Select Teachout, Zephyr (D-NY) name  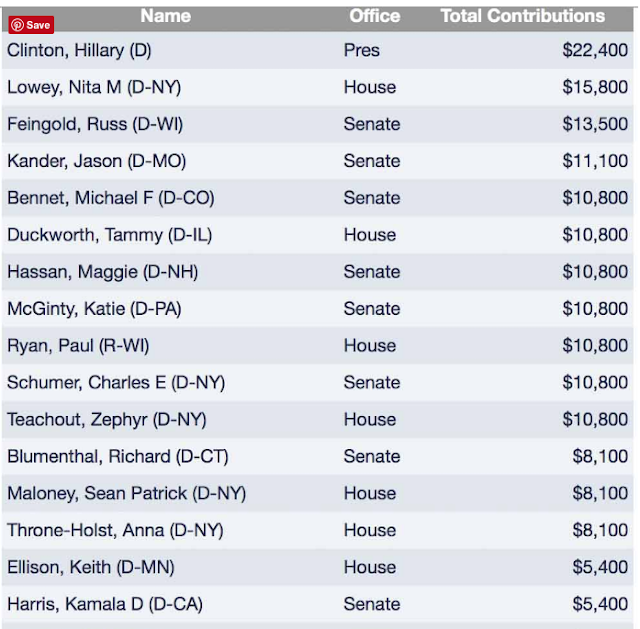click(107, 420)
